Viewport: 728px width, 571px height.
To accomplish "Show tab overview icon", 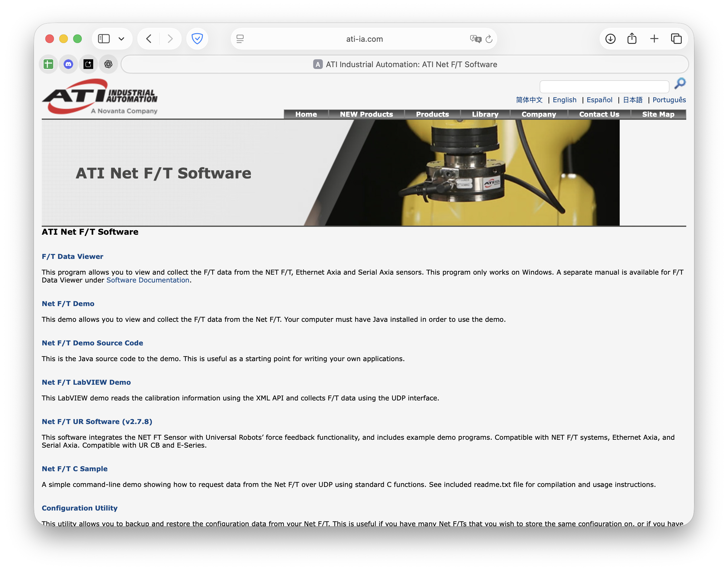I will pos(676,39).
